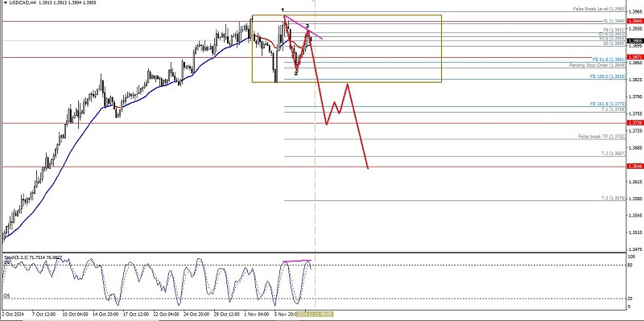Click the USDCAD,H4 symbol title
The image size is (644, 321).
coord(23,2)
